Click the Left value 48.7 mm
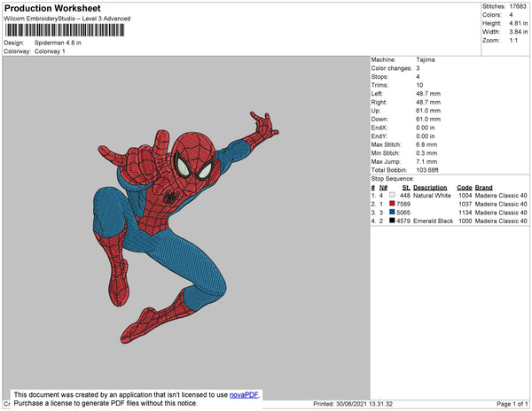 (428, 94)
